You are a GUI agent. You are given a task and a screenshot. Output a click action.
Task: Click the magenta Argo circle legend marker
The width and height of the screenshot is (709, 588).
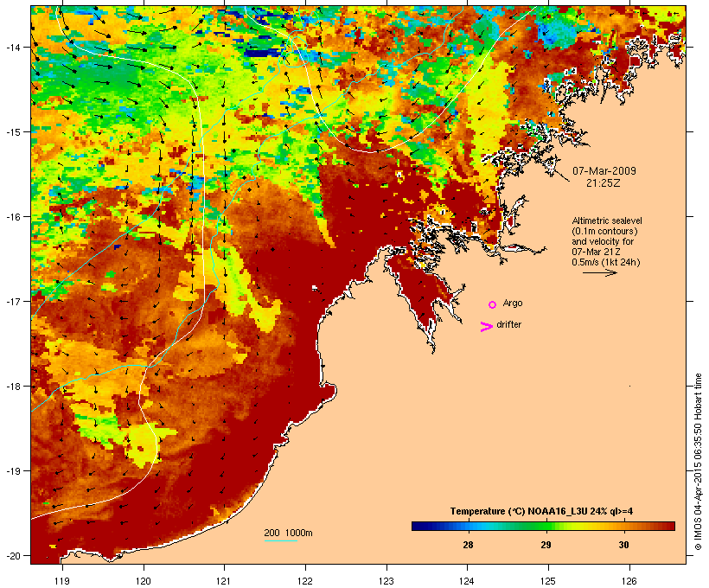click(x=493, y=304)
